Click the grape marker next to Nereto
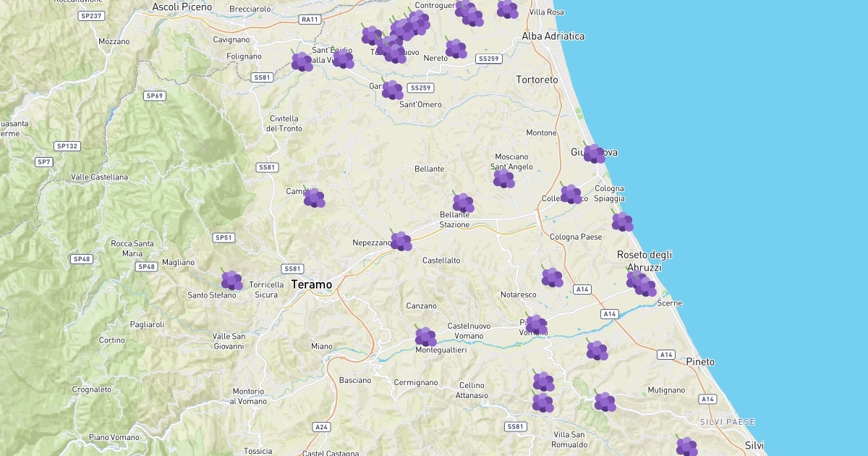The width and height of the screenshot is (868, 456). point(456,48)
